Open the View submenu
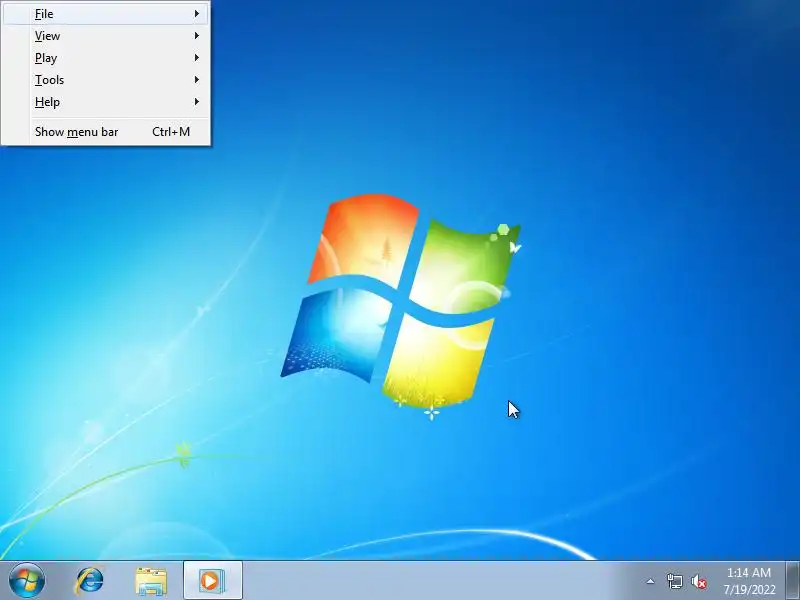 point(106,36)
